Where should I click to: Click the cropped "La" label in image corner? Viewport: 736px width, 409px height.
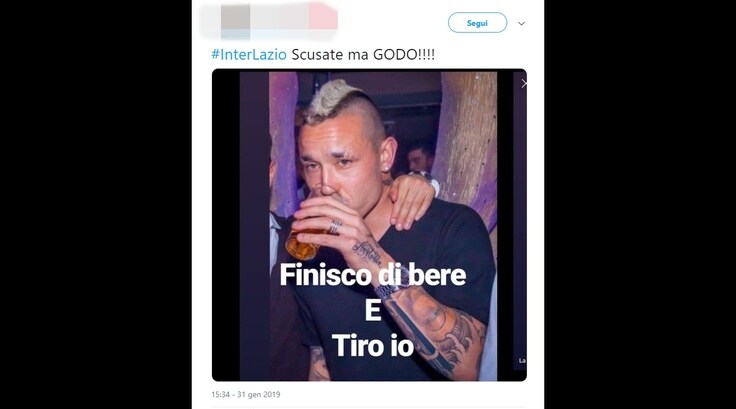pos(522,361)
